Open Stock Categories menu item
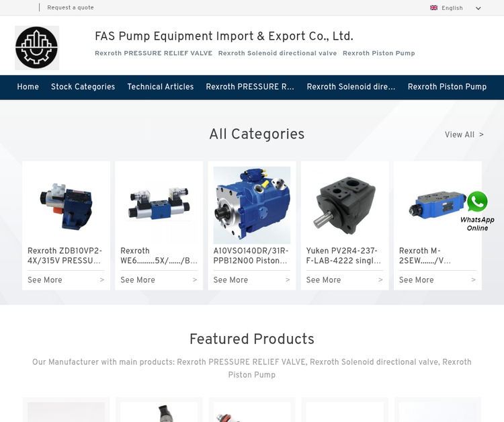 (x=83, y=87)
